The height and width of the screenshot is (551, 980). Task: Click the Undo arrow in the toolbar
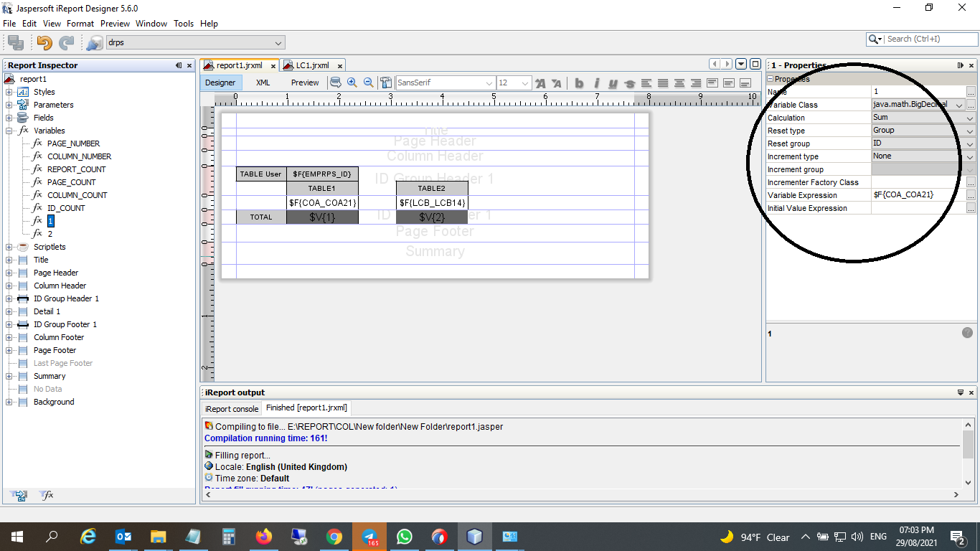(44, 42)
